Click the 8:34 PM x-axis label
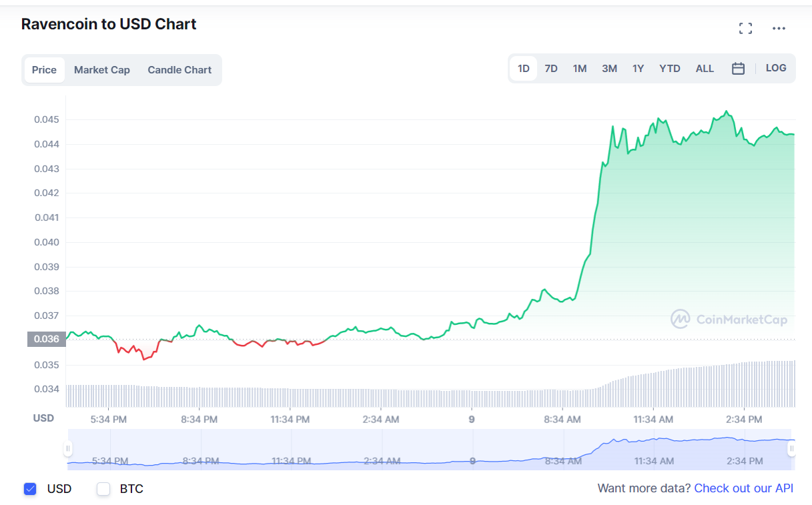Image resolution: width=812 pixels, height=505 pixels. click(199, 419)
